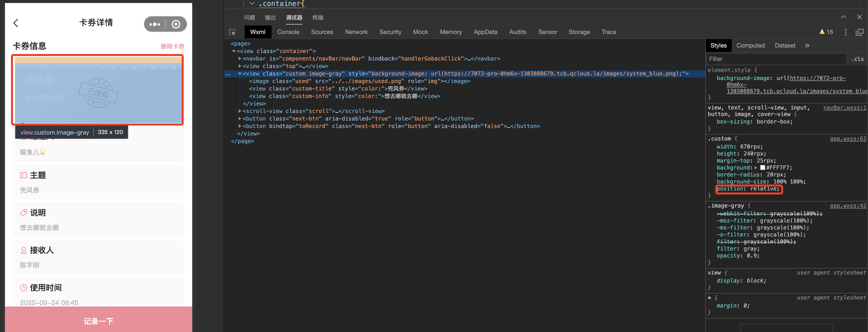
Task: Switch to the Console tab
Action: point(288,32)
